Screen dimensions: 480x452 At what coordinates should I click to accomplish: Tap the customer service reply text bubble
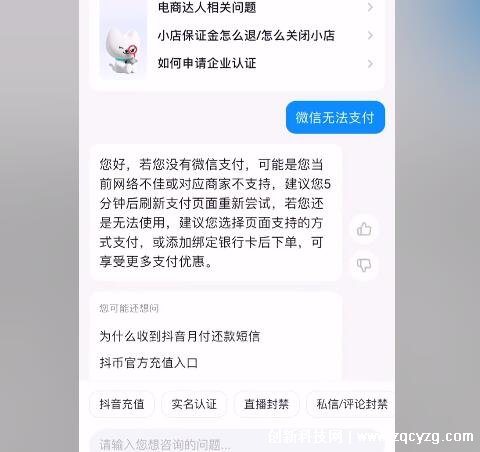click(216, 213)
